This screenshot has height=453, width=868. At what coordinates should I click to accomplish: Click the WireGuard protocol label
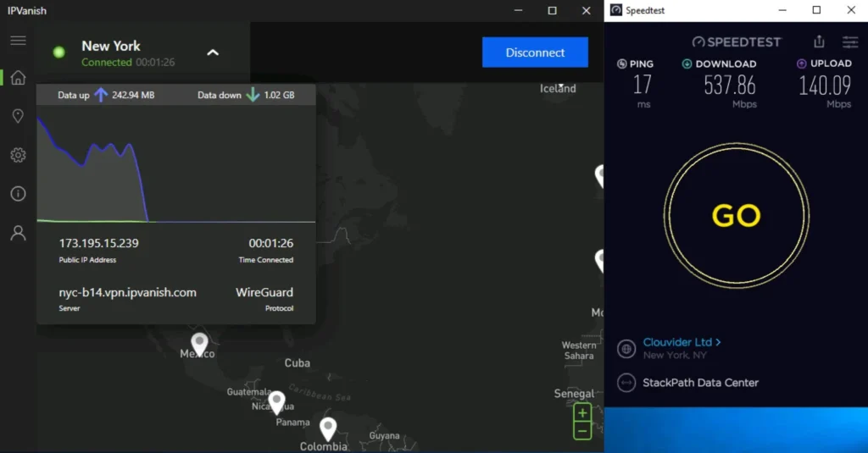click(264, 292)
